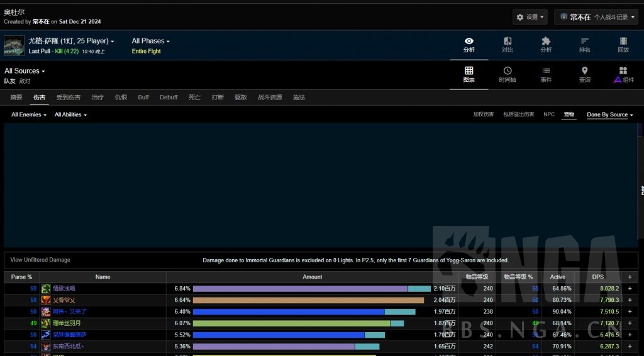Click the plus icon in table header
644x356 pixels.
(x=630, y=277)
